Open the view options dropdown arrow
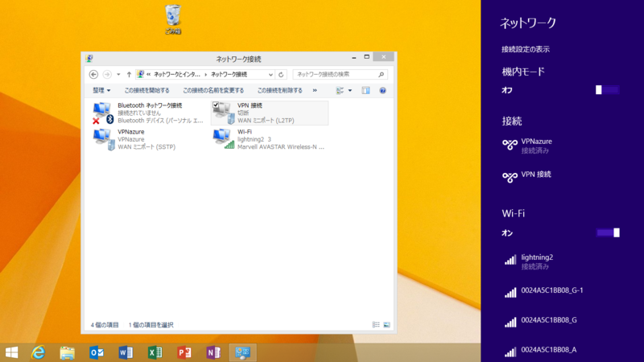 [x=350, y=90]
